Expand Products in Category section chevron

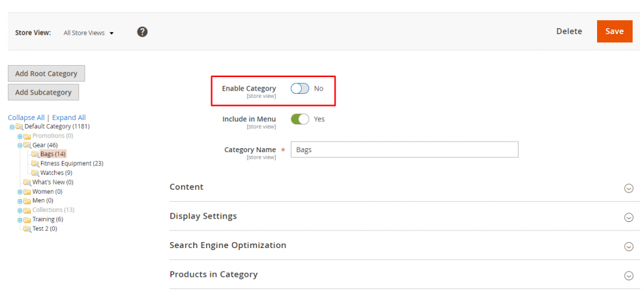click(629, 276)
